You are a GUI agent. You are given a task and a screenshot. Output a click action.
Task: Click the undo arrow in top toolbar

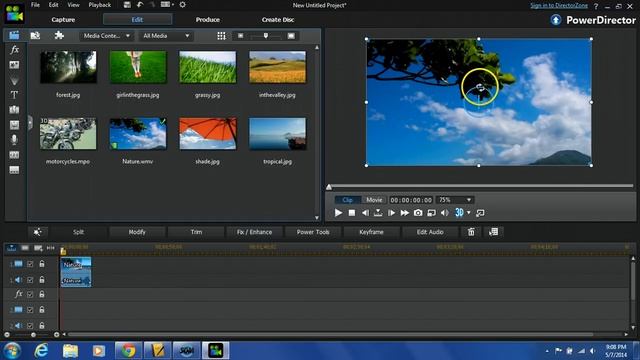(140, 5)
